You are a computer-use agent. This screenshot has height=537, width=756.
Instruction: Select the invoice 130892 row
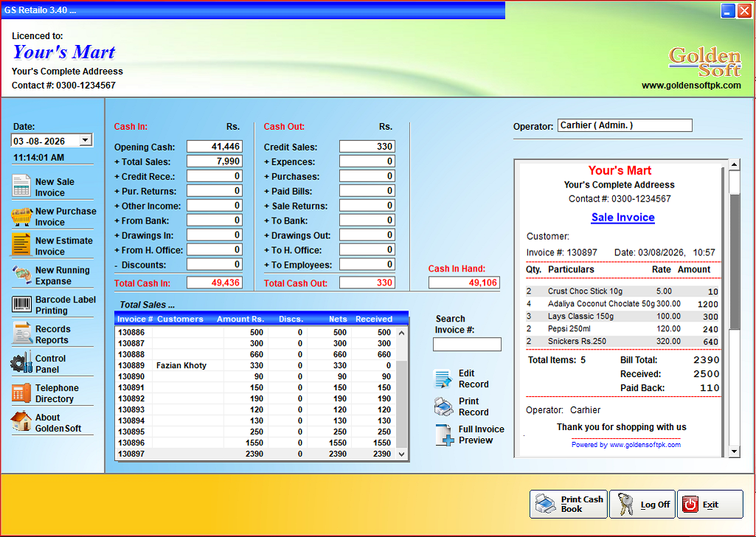click(255, 398)
